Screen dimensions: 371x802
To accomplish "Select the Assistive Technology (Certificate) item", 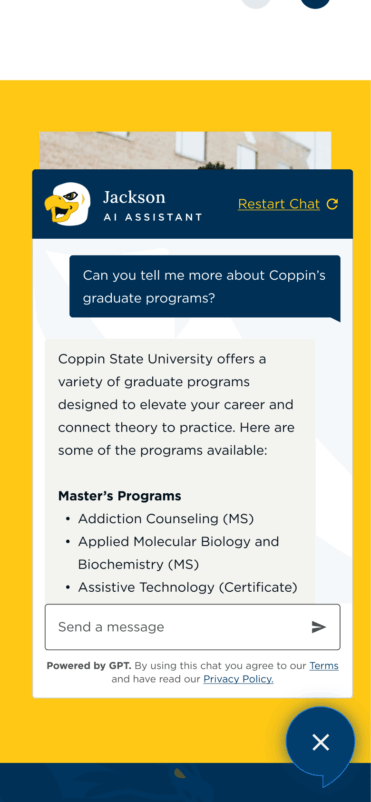I will (187, 588).
